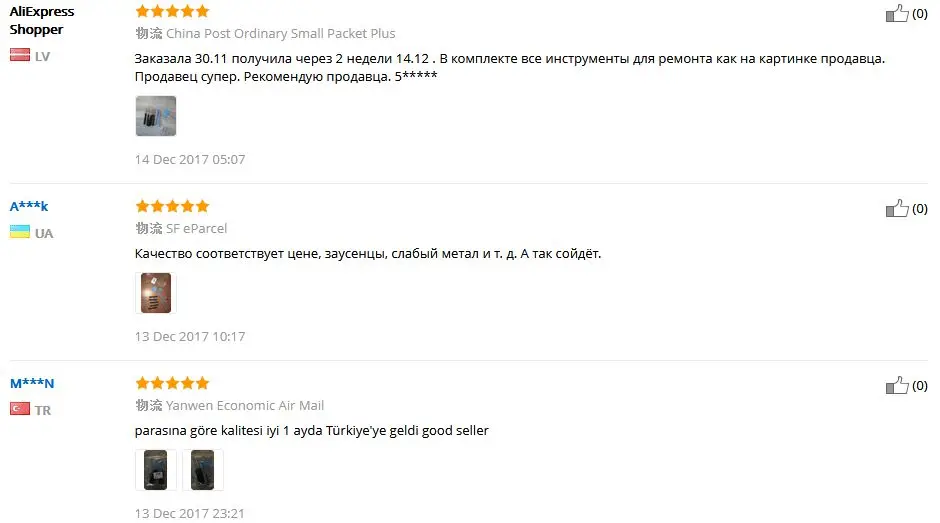The width and height of the screenshot is (940, 523).
Task: Like the AliExpress Shopper review with thumbs-up
Action: click(897, 13)
